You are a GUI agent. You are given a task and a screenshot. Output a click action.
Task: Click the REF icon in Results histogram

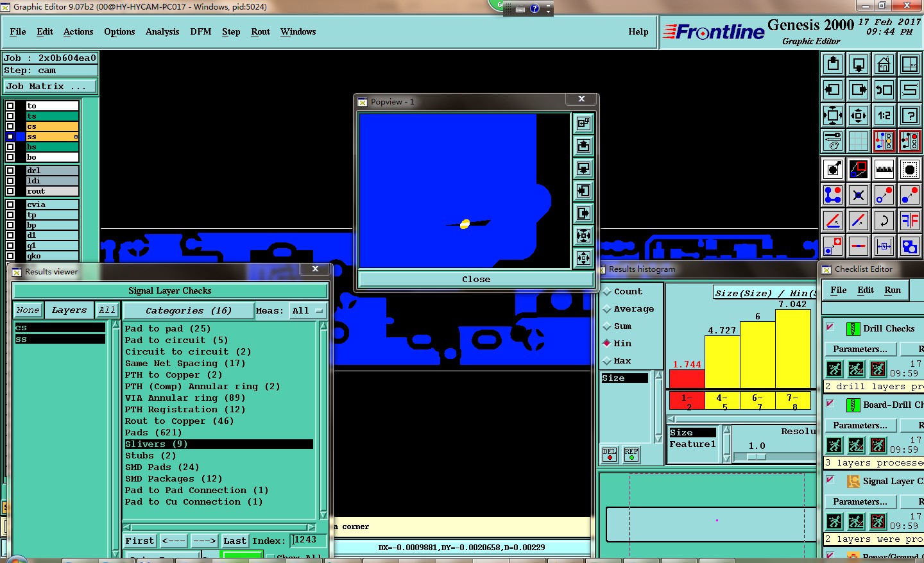click(631, 455)
